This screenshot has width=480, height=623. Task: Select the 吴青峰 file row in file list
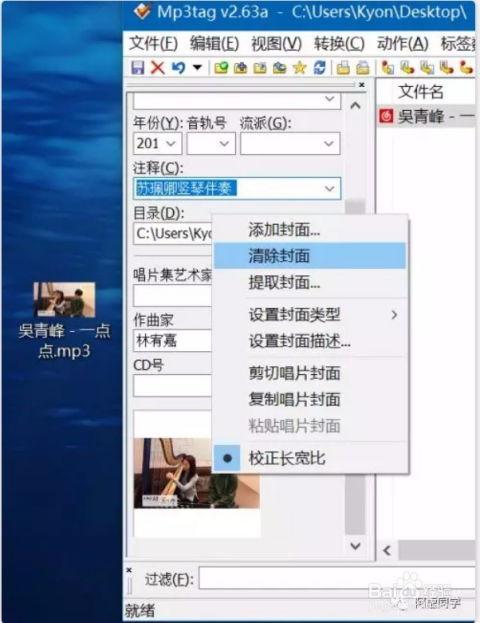pyautogui.click(x=426, y=116)
